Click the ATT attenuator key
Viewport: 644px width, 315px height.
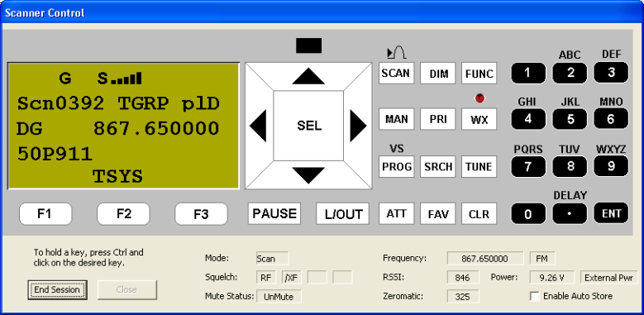pos(396,213)
